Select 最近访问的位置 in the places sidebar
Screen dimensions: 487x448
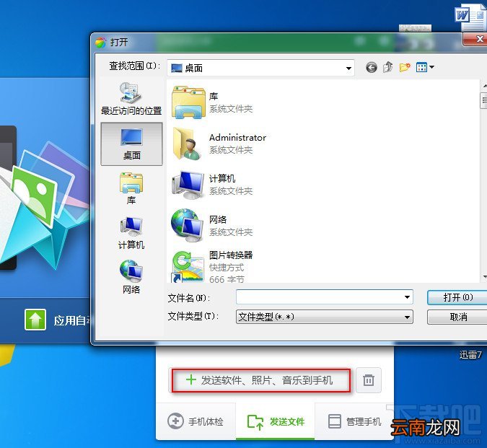[131, 99]
